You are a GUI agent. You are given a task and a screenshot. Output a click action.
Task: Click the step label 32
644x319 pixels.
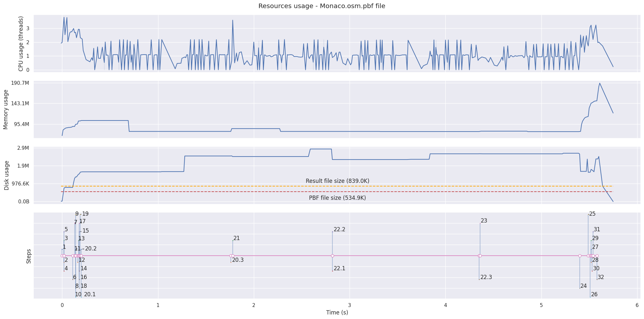tap(601, 277)
